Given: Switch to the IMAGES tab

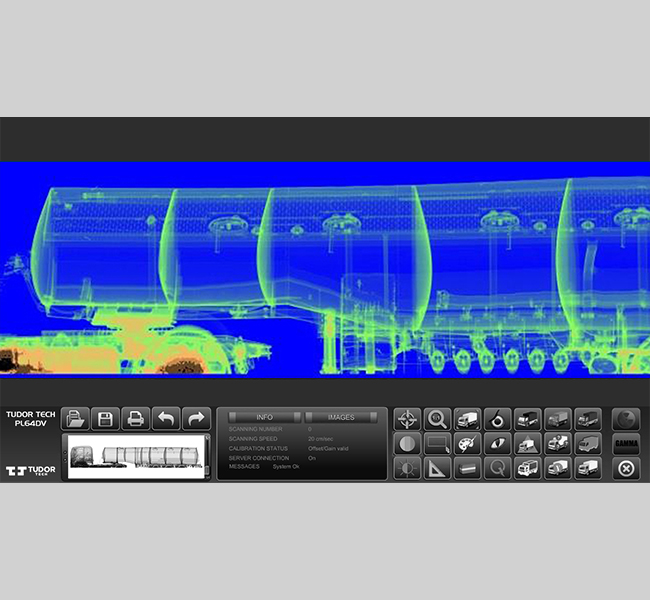Looking at the screenshot, I should [341, 416].
